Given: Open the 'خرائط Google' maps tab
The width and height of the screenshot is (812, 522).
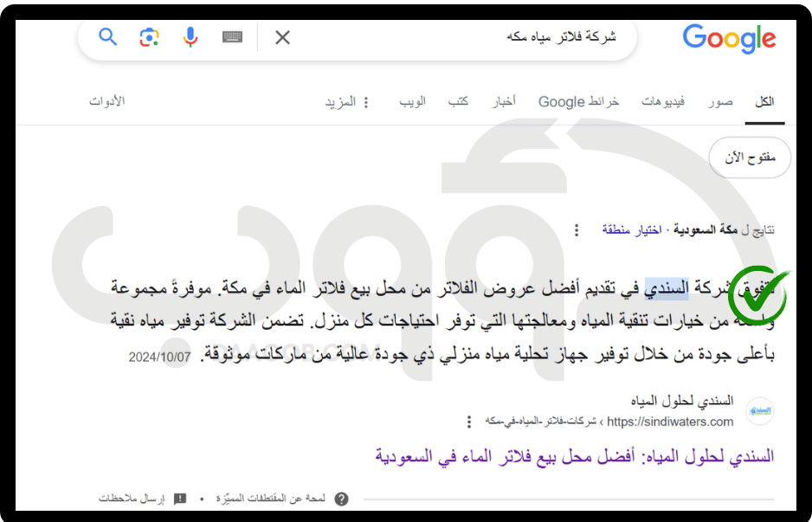Looking at the screenshot, I should (x=578, y=101).
